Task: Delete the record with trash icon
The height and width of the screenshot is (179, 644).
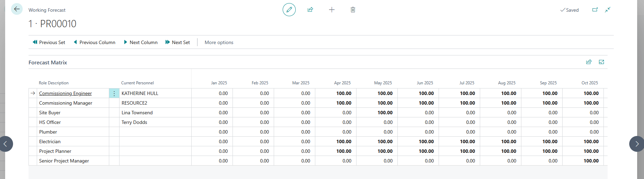Action: pos(353,10)
